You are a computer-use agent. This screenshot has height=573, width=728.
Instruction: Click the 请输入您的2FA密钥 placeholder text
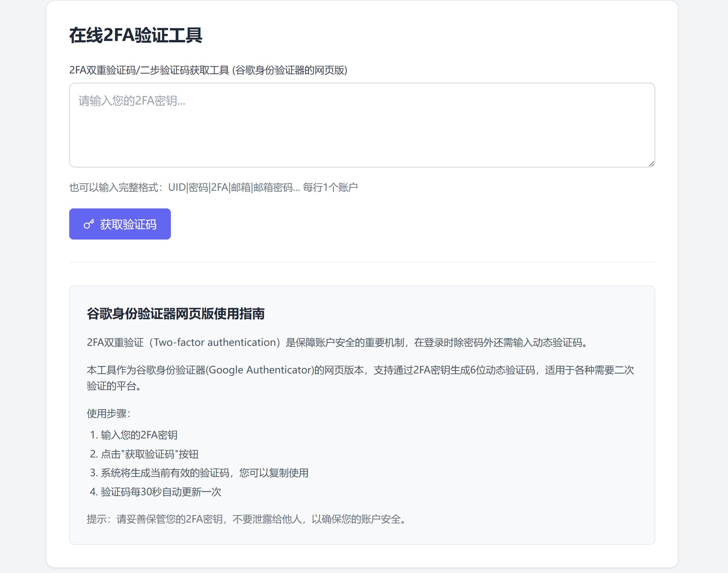[x=132, y=101]
